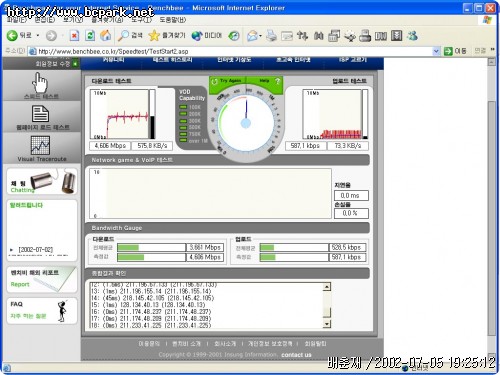Image resolution: width=500 pixels, height=375 pixels.
Task: Open the Mail envelope toolbar icon
Action: click(253, 36)
